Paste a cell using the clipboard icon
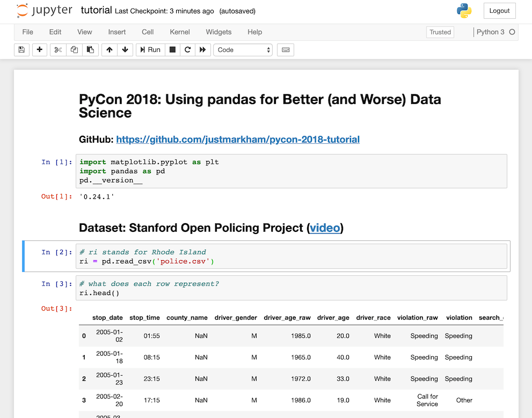Image resolution: width=532 pixels, height=418 pixels. 90,49
